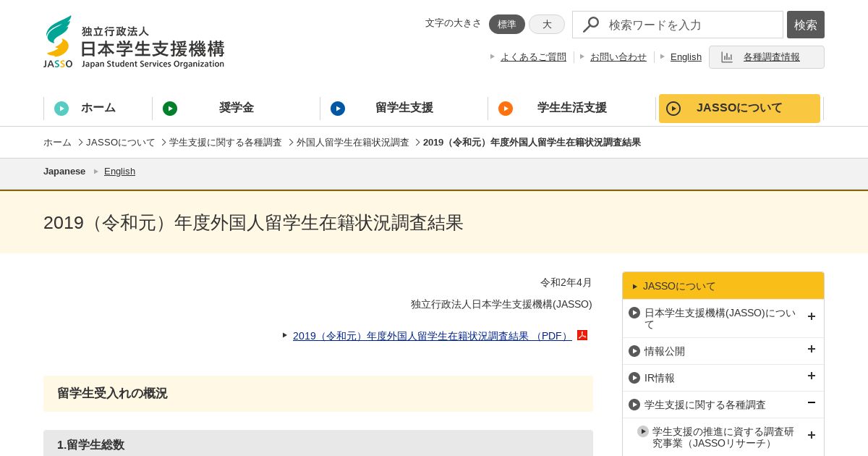Viewport: 868px width, 456px height.
Task: Set text size to 大
Action: click(x=547, y=25)
